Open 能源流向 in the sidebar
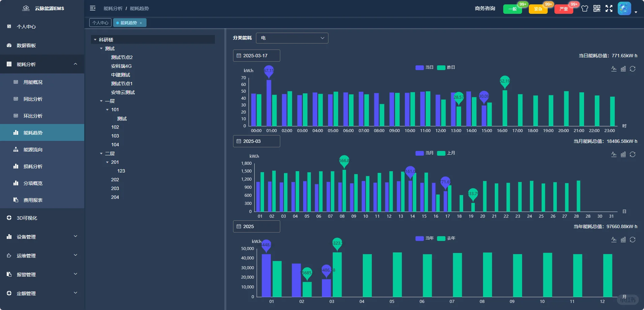The image size is (644, 310). tap(42, 150)
